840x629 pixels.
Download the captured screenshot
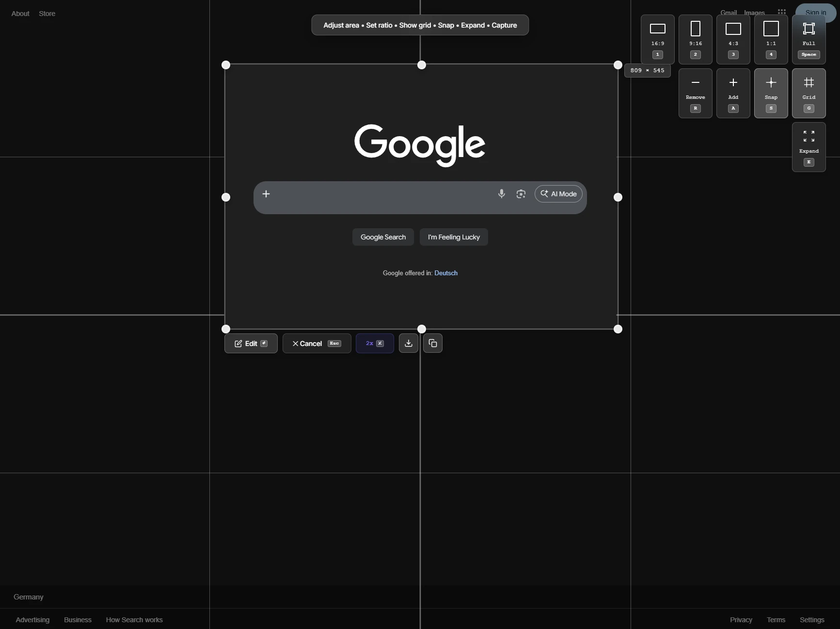[x=408, y=343]
